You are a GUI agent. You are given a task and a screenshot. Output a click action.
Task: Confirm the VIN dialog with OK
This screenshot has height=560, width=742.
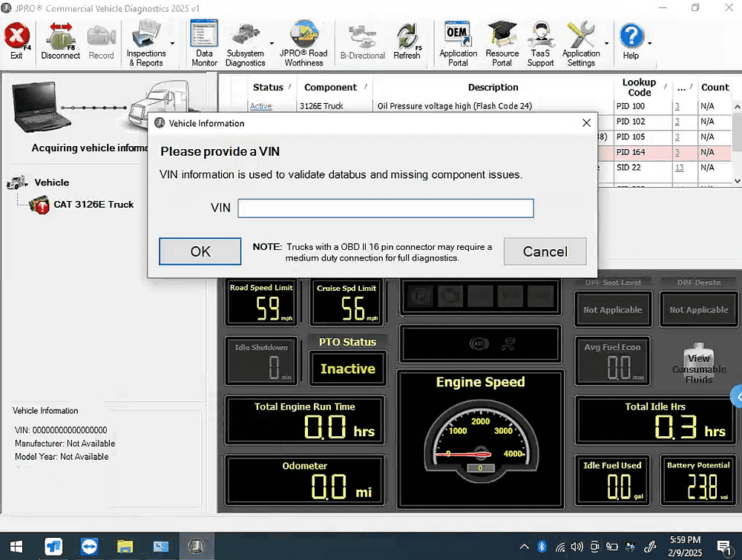pos(200,251)
